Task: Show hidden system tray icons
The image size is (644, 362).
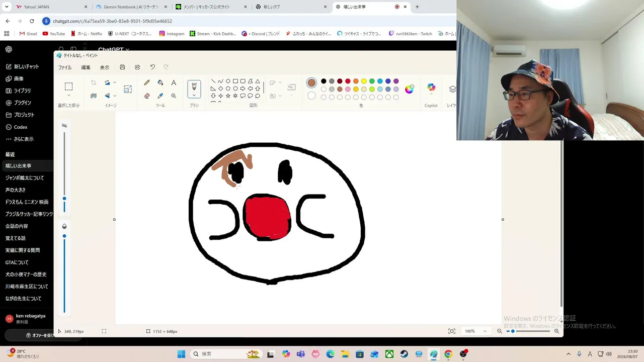Action: (569, 354)
